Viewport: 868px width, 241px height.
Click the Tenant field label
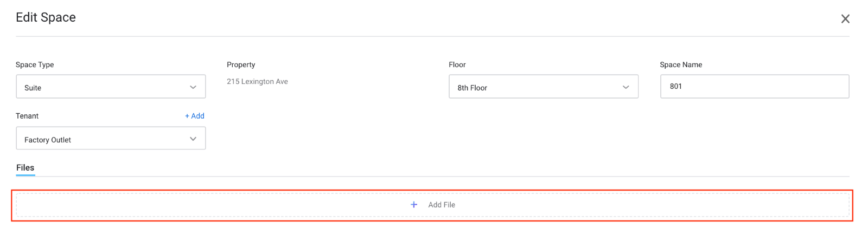[x=27, y=116]
